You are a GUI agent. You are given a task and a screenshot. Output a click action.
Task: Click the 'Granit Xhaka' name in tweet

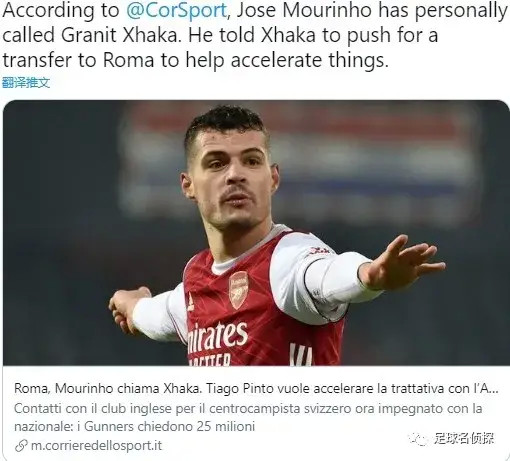(x=119, y=35)
